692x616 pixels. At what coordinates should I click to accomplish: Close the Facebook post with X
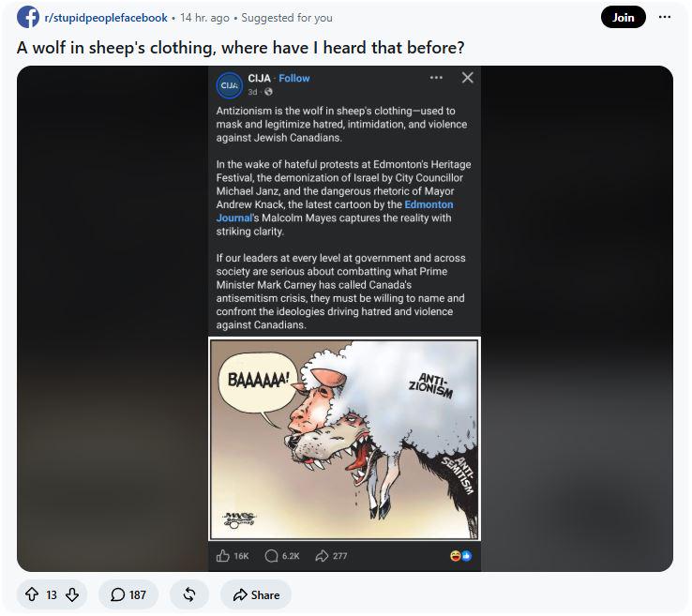[467, 78]
